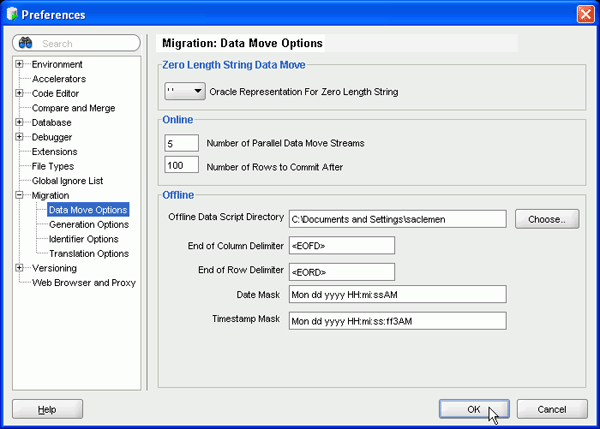Open Global Ignore List preferences
This screenshot has width=600, height=429.
[x=67, y=181]
